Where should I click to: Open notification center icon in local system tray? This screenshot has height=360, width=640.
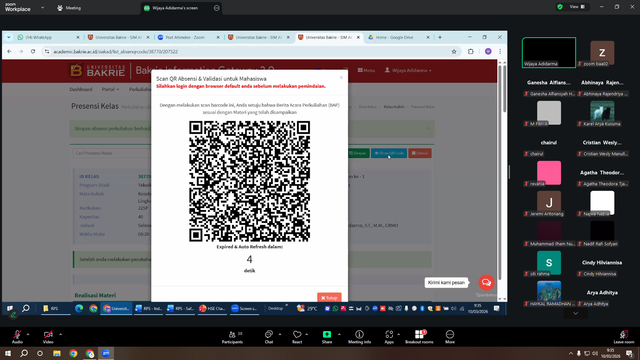(x=629, y=353)
